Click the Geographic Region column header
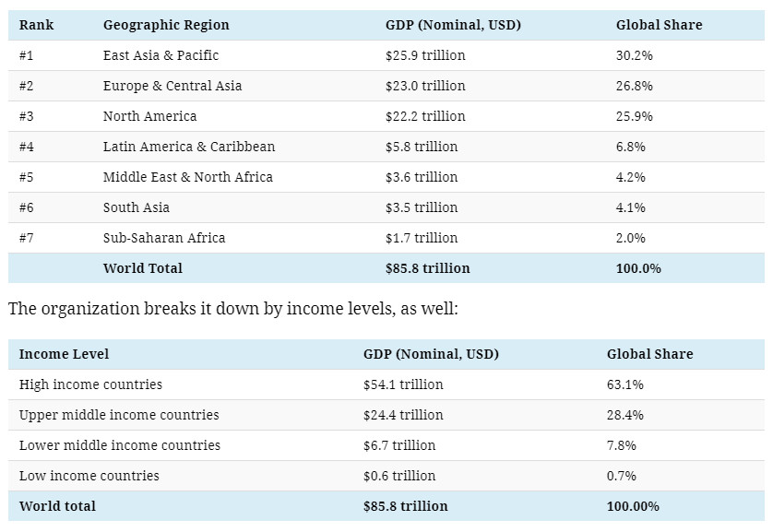The width and height of the screenshot is (773, 532). tap(166, 25)
